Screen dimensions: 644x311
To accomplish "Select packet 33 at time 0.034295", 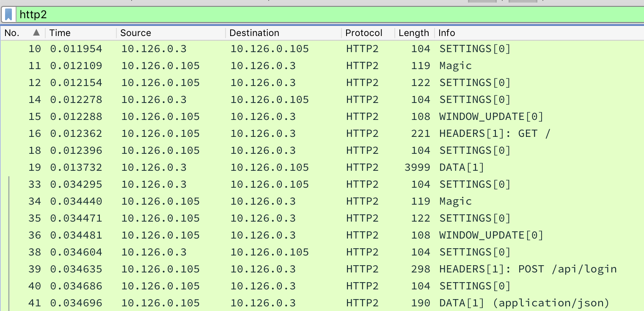I will coord(322,184).
